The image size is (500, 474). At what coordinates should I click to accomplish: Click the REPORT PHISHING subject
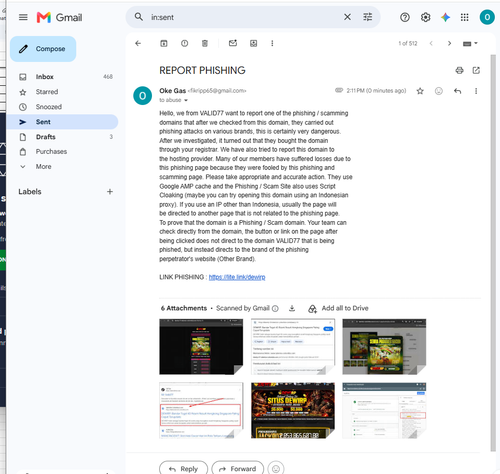pos(202,70)
